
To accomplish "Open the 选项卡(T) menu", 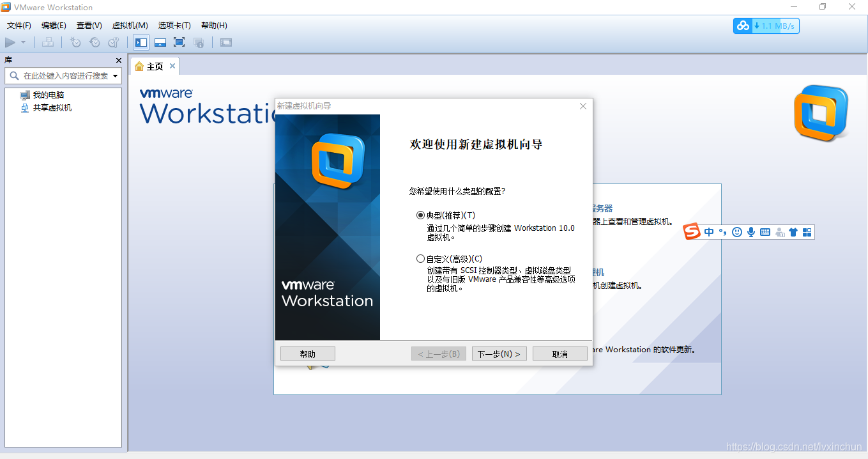I will (x=174, y=26).
